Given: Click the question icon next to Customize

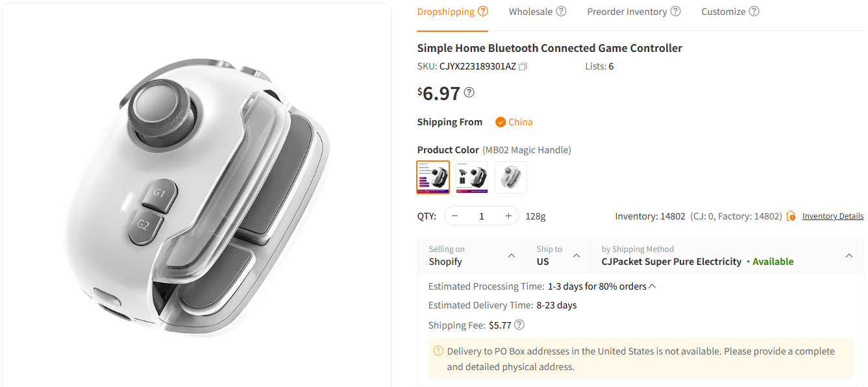Looking at the screenshot, I should (754, 11).
